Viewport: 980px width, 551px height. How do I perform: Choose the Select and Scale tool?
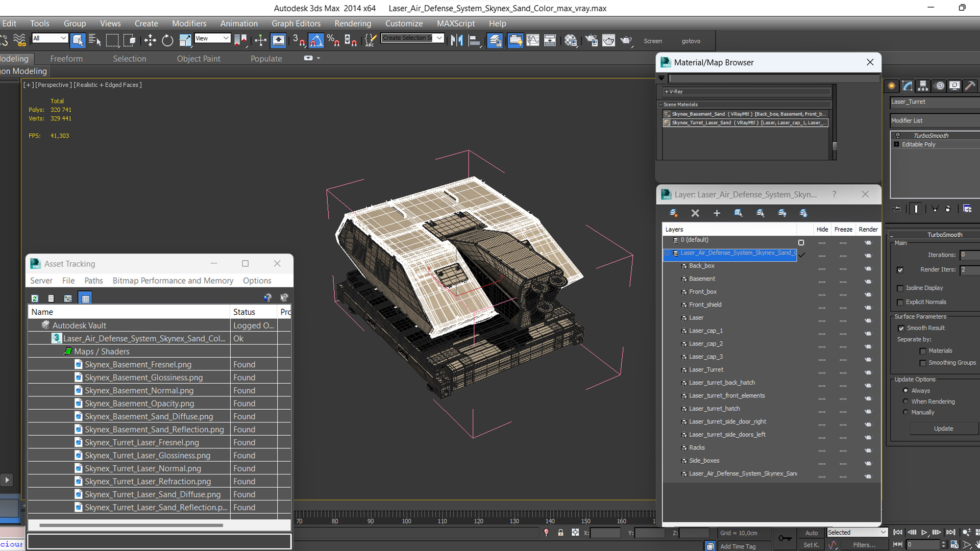click(185, 40)
